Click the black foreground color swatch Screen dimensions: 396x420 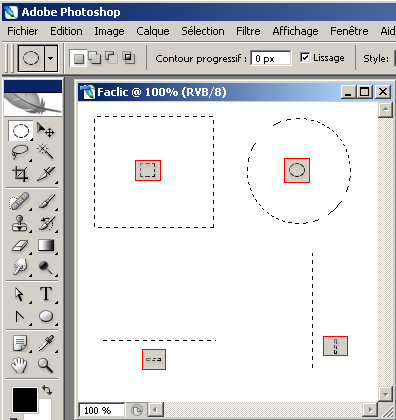(25, 400)
